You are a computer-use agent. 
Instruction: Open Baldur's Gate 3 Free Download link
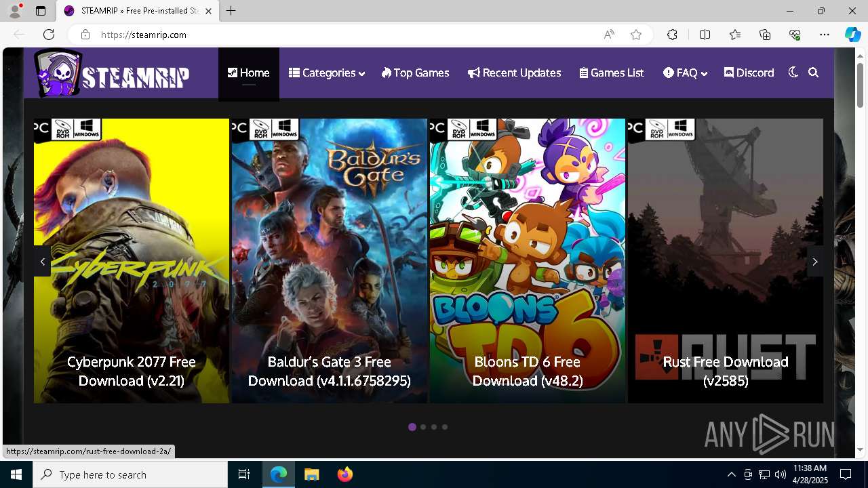tap(330, 371)
